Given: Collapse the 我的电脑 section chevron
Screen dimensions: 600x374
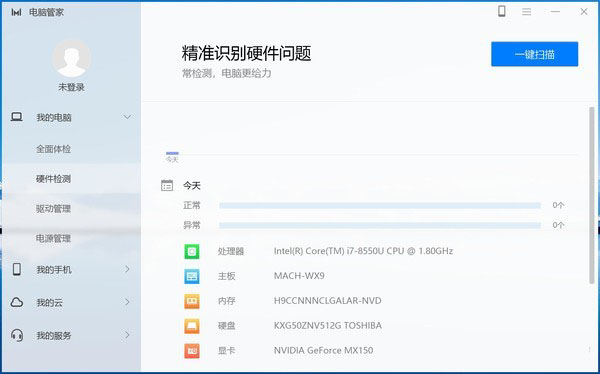Looking at the screenshot, I should click(x=127, y=117).
